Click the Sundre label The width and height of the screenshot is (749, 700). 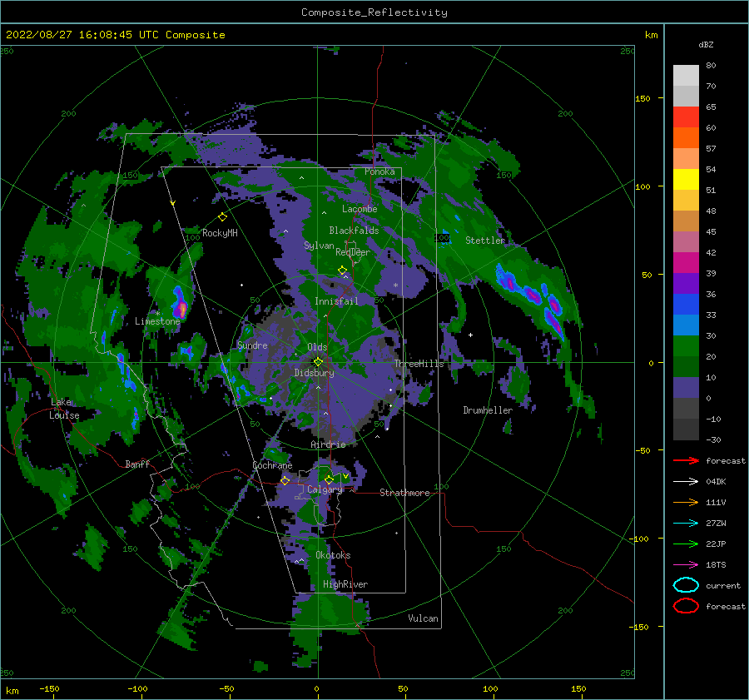pos(252,345)
